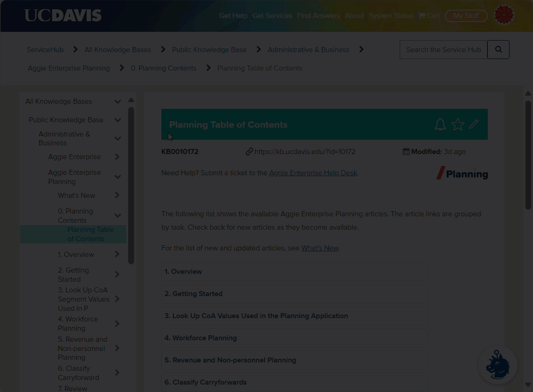Expand the 1. Overview sidebar node
The image size is (533, 392).
117,254
